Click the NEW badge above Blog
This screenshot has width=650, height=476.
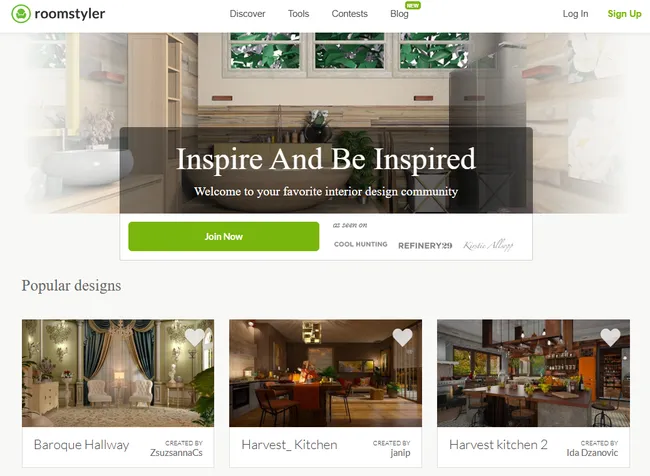(413, 6)
